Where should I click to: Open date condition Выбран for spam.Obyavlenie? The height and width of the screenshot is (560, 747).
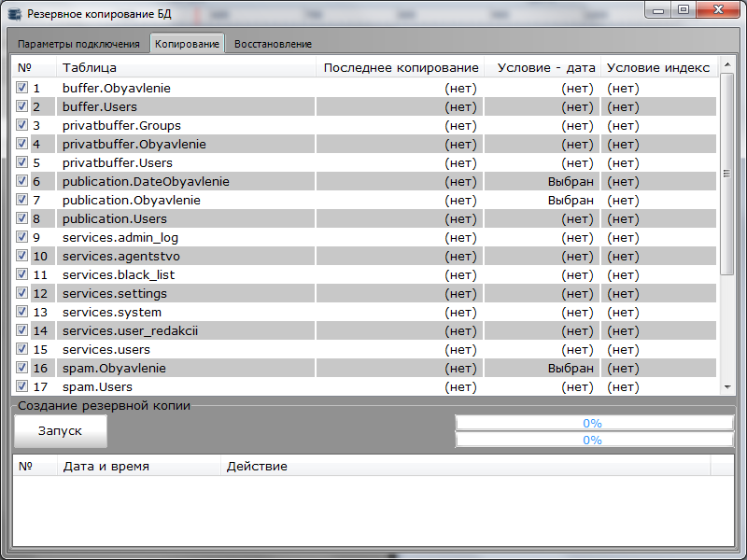571,368
